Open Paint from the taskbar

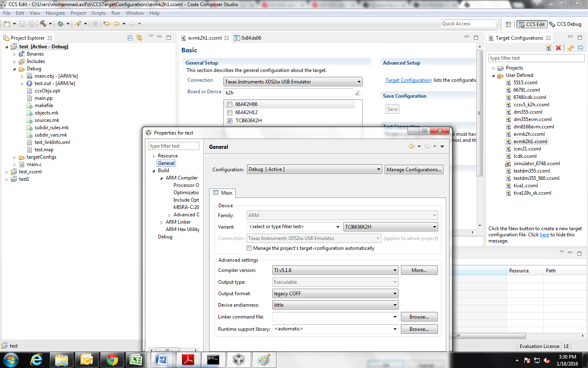[x=264, y=360]
